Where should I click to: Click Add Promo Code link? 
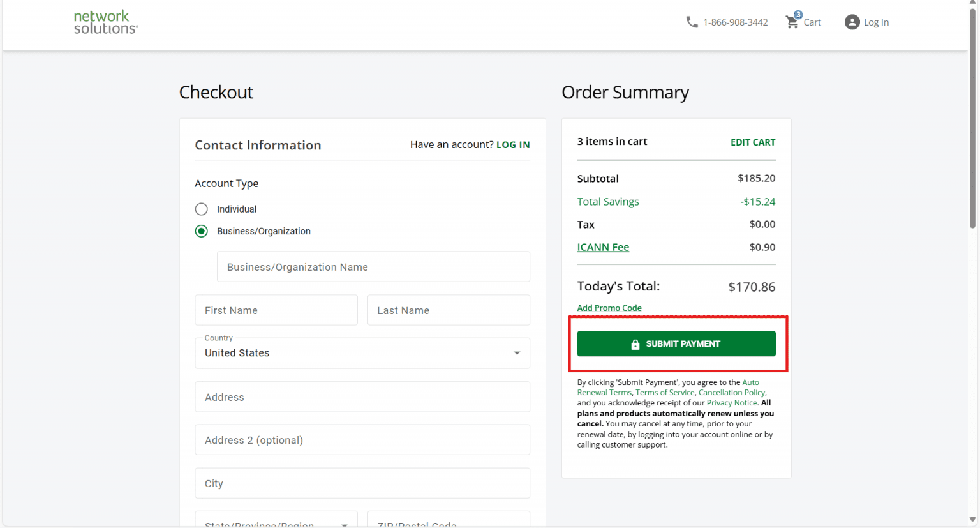tap(609, 308)
